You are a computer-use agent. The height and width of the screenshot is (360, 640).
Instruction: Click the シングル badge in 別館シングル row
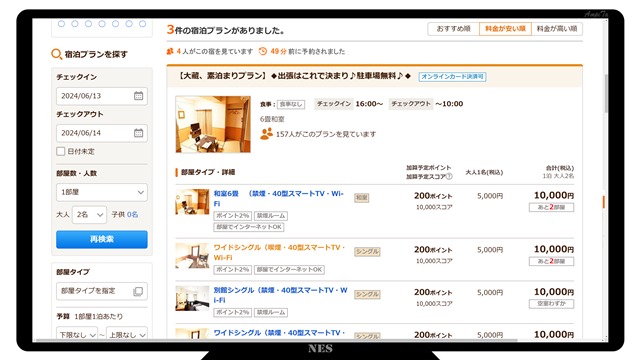[367, 294]
